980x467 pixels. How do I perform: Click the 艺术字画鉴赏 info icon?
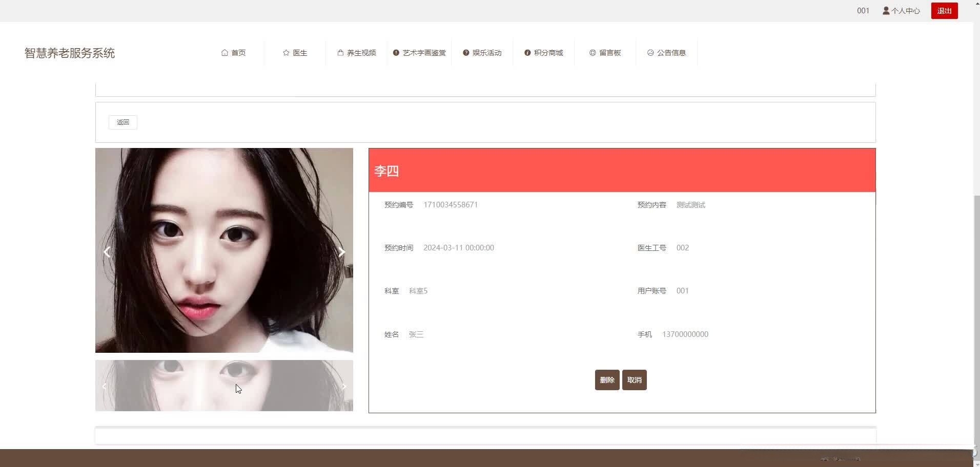(x=396, y=52)
